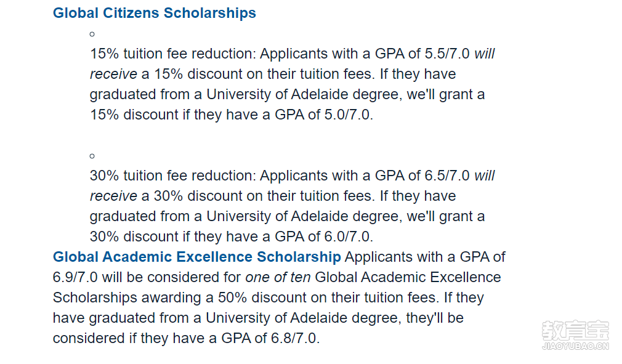This screenshot has height=364, width=622.
Task: Click the GPA value 6.8/7.0
Action: [x=294, y=338]
